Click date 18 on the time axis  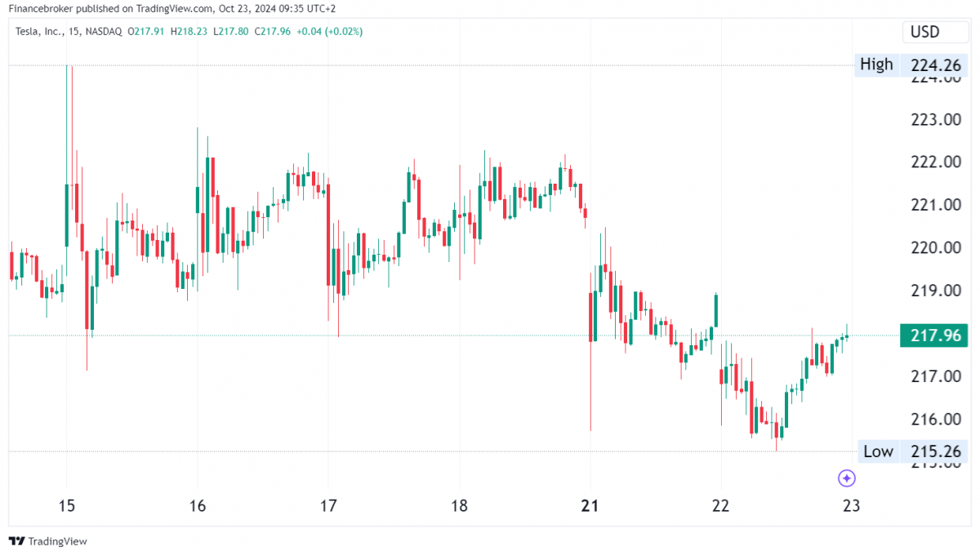(x=459, y=505)
